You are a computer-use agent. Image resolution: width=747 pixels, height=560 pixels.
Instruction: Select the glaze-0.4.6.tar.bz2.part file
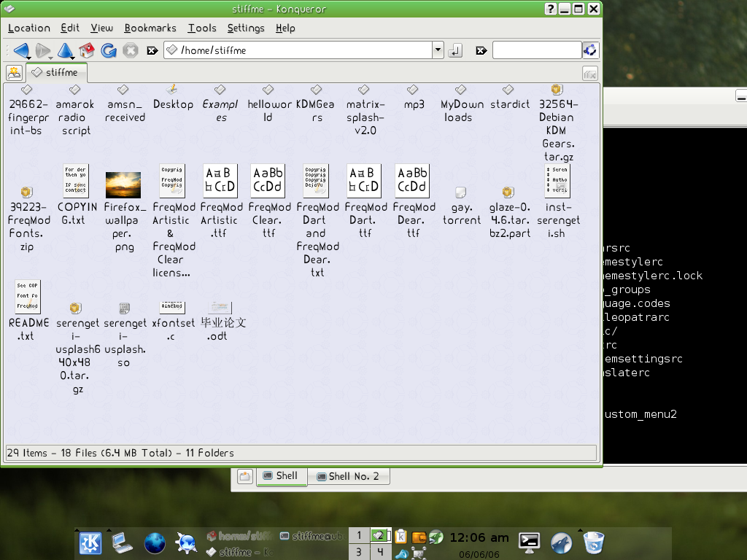[509, 213]
